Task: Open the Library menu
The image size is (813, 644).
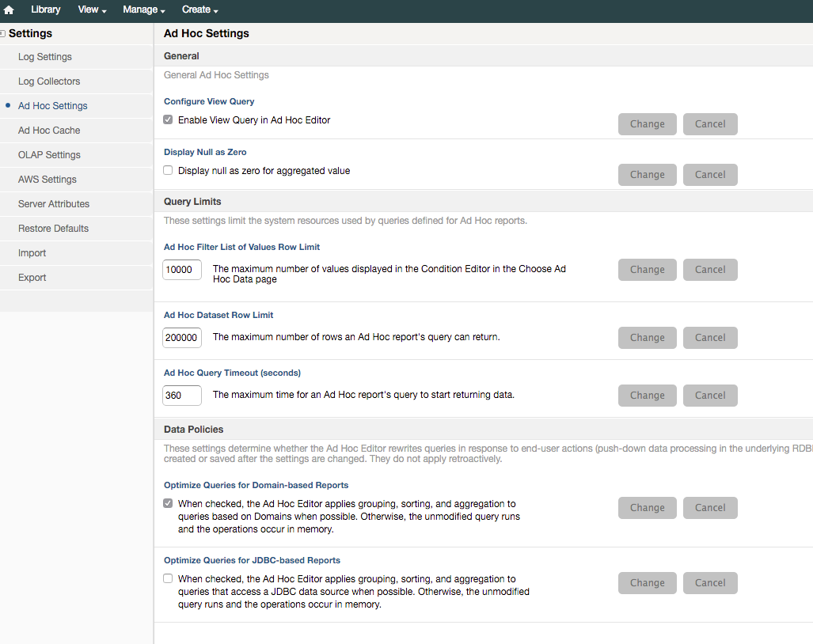Action: 45,9
